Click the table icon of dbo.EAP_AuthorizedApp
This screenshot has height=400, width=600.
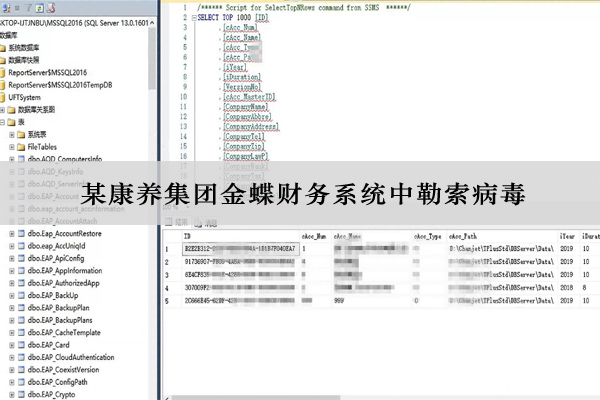tap(21, 283)
